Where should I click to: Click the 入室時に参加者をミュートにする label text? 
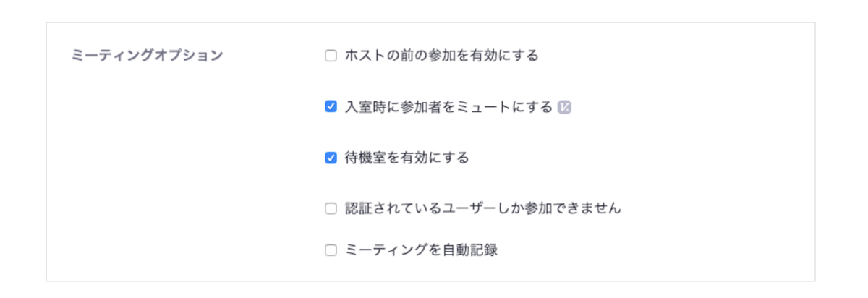449,107
